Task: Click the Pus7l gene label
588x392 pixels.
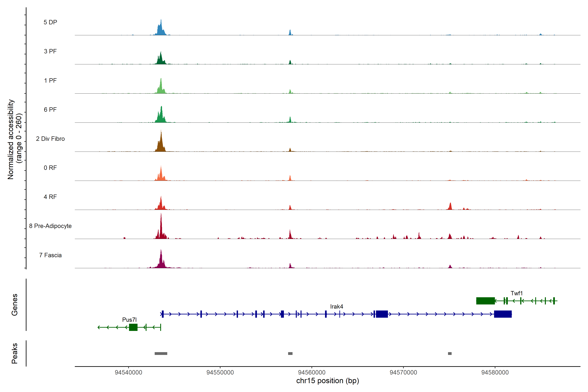Action: click(129, 320)
